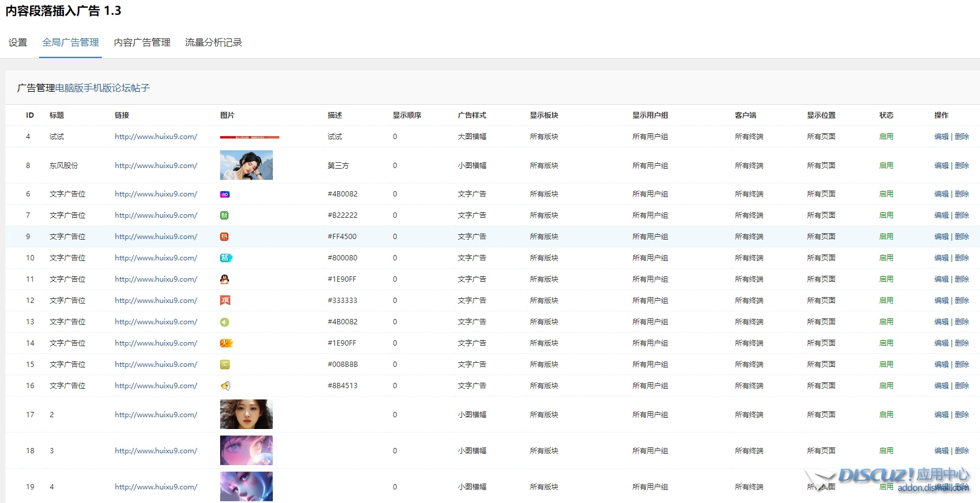
Task: Click the cyan 精 icon in row 10
Action: (226, 258)
